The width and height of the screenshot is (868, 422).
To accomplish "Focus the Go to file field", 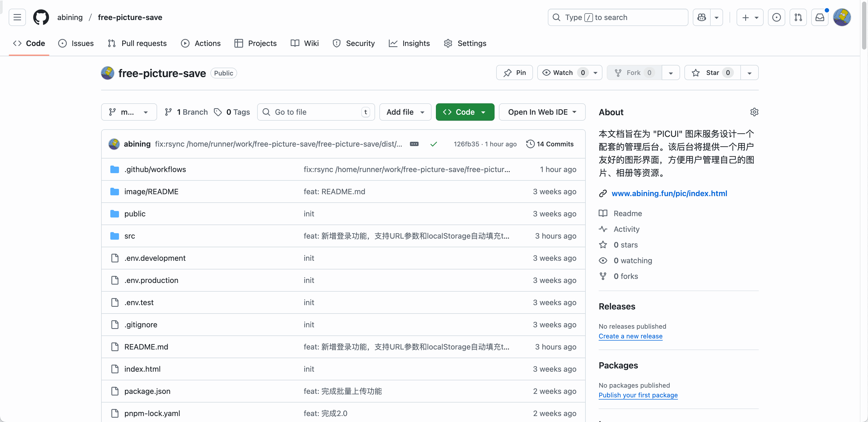I will [316, 112].
